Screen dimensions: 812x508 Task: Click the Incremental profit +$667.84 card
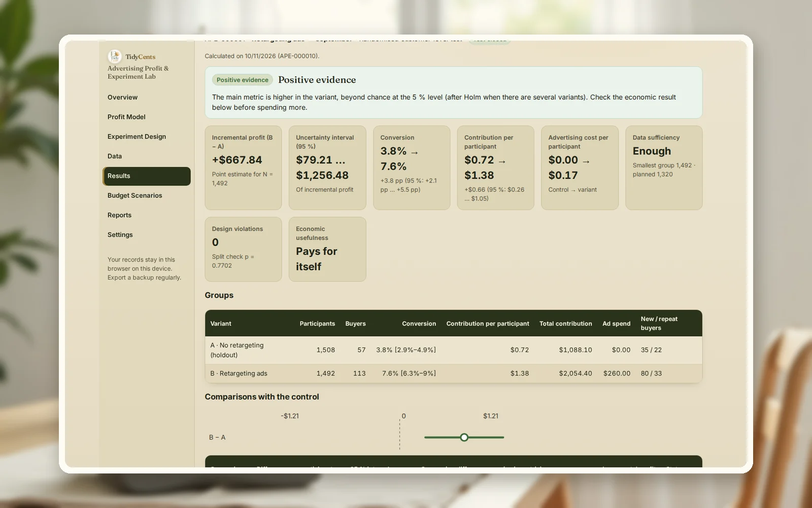click(x=243, y=168)
